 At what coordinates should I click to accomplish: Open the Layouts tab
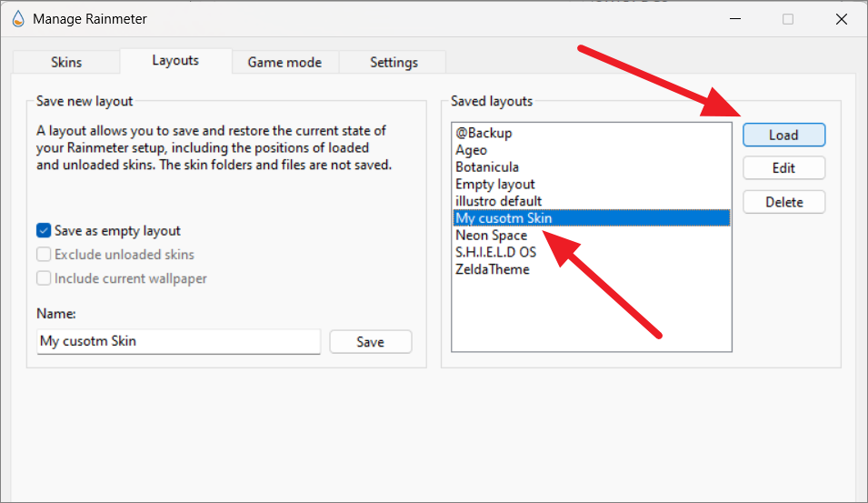[x=175, y=60]
